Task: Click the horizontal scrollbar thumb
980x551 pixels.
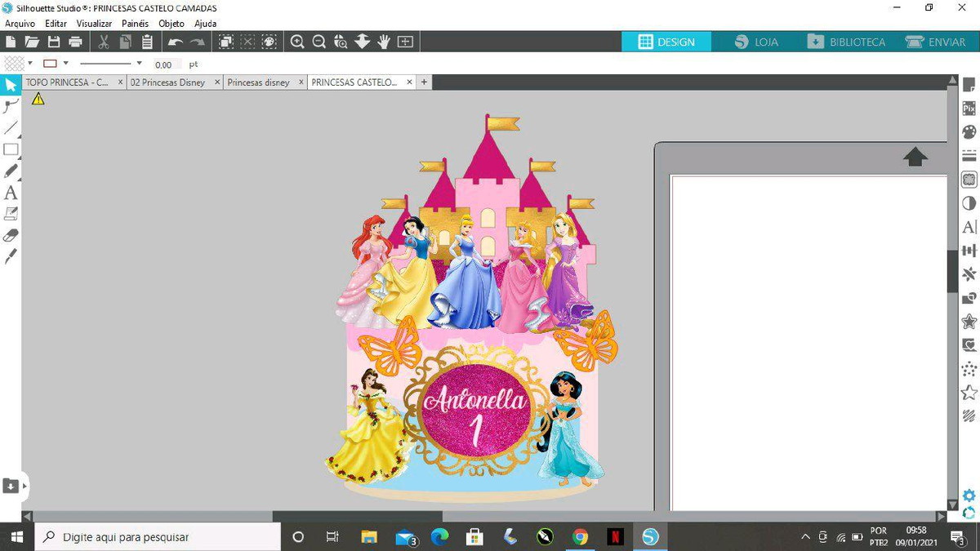Action: coord(357,517)
